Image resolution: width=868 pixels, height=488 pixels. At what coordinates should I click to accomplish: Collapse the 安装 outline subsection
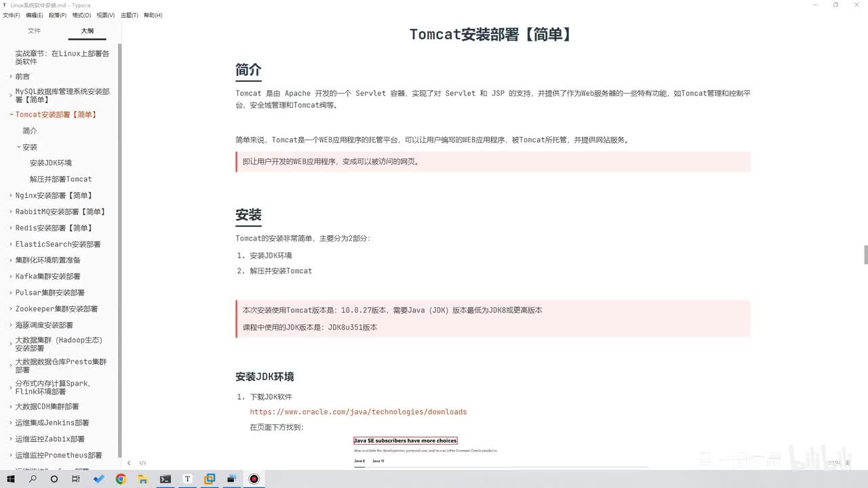click(x=18, y=147)
